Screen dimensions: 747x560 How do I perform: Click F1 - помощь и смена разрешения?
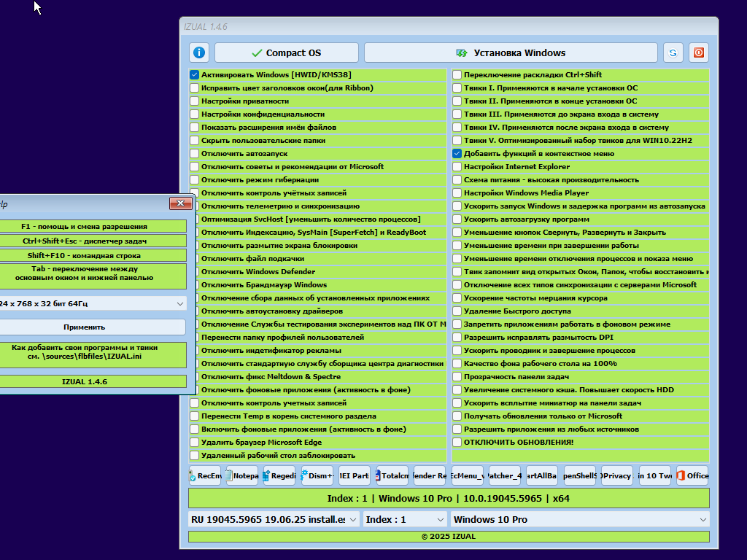[85, 227]
